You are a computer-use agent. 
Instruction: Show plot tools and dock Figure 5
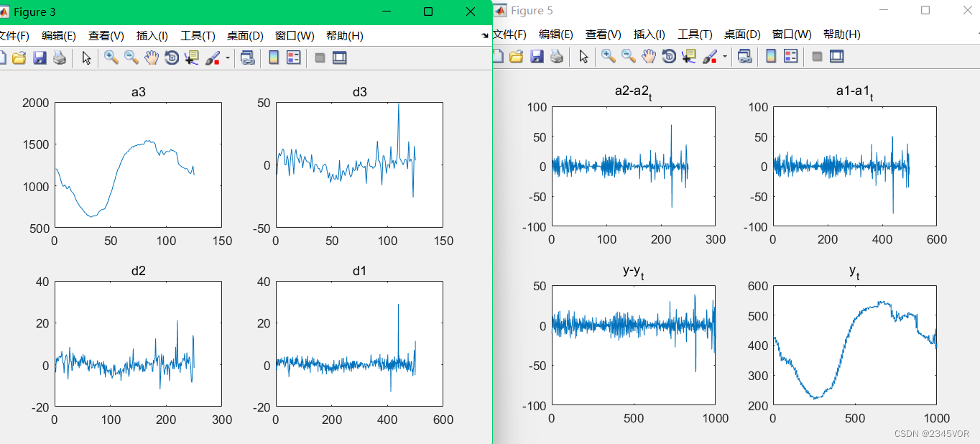tap(837, 57)
